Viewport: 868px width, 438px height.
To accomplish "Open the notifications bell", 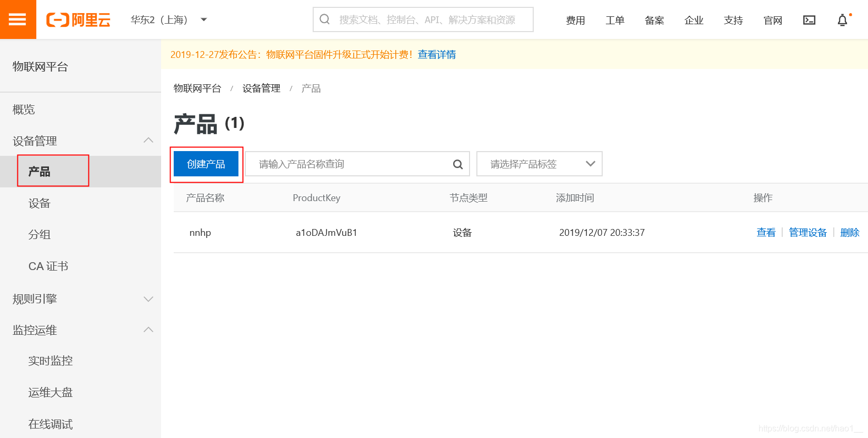I will pyautogui.click(x=843, y=20).
